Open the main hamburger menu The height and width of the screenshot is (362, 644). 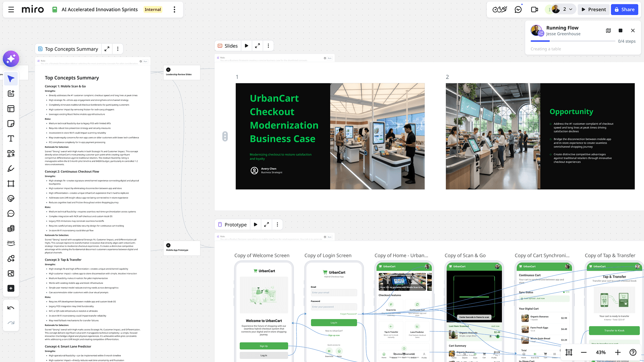click(x=11, y=9)
